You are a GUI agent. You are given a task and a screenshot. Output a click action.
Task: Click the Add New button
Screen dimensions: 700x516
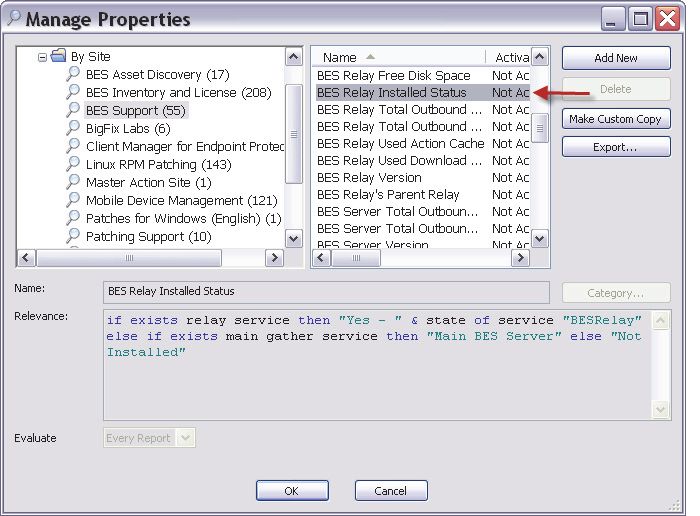(616, 58)
